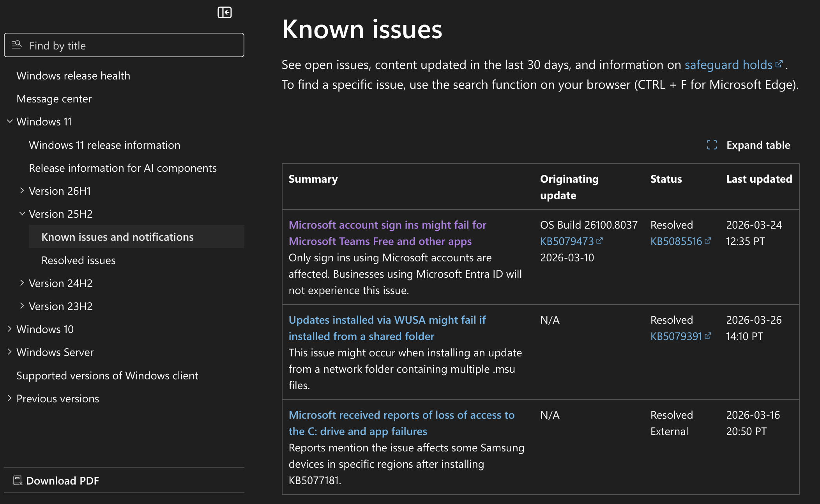Collapse the Version 25H2 node
The width and height of the screenshot is (820, 504).
click(x=22, y=214)
